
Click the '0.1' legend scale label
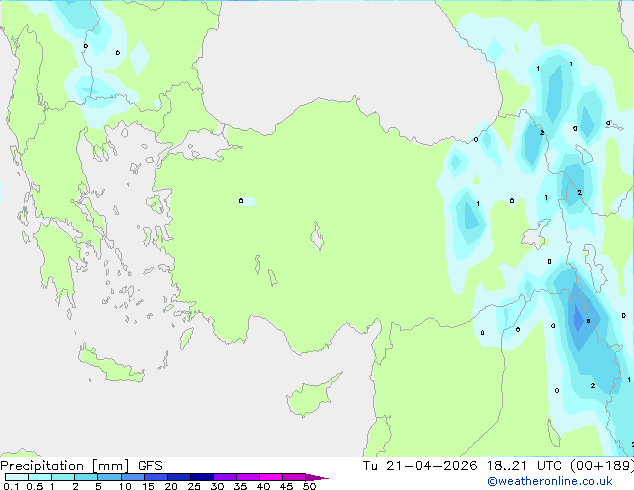(x=11, y=486)
